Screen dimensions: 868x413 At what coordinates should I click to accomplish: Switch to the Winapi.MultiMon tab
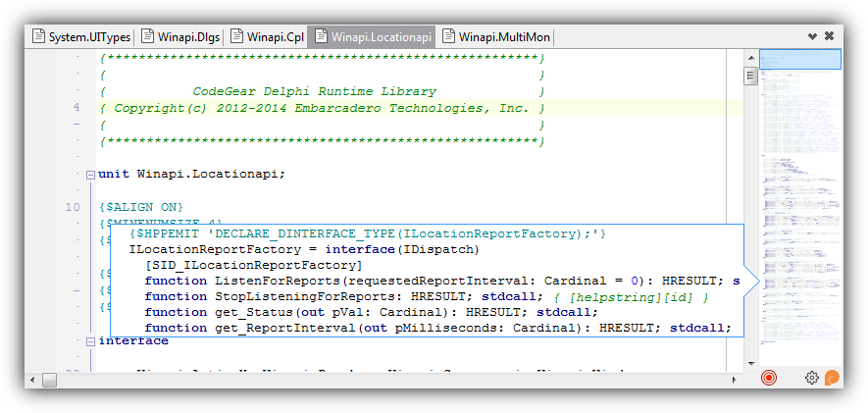click(496, 37)
